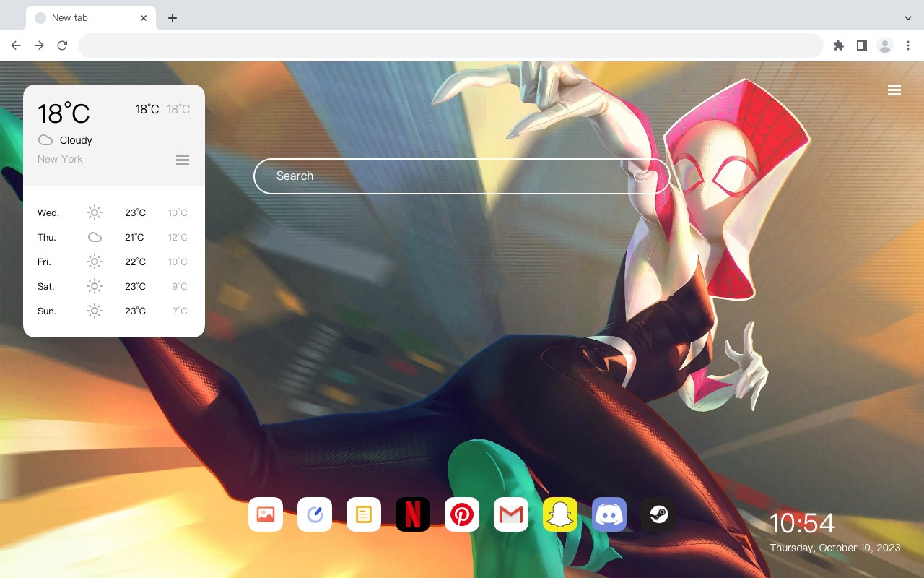Open Chrome's three-dot menu
The image size is (924, 578).
pos(908,46)
